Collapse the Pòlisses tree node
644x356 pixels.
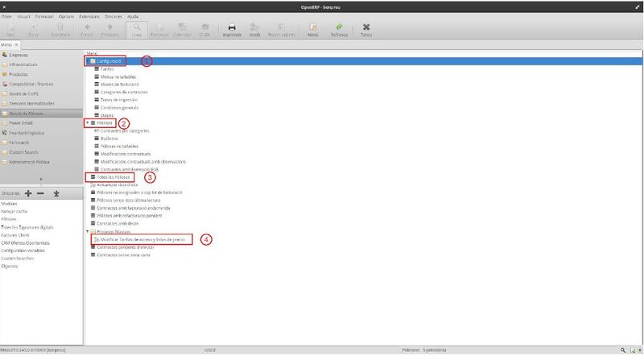click(87, 123)
